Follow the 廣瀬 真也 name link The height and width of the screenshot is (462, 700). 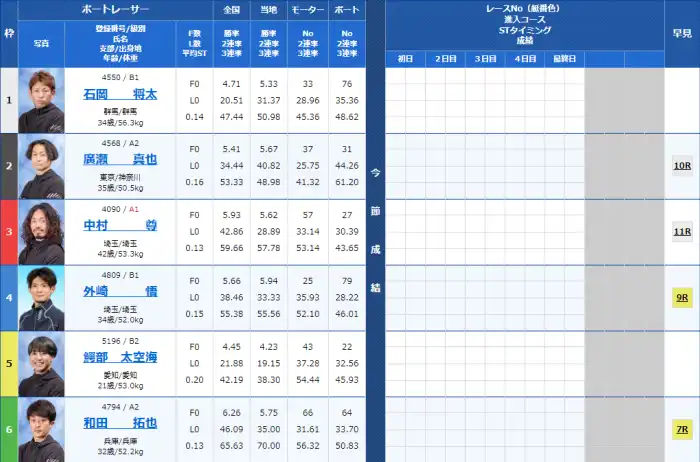coord(120,160)
